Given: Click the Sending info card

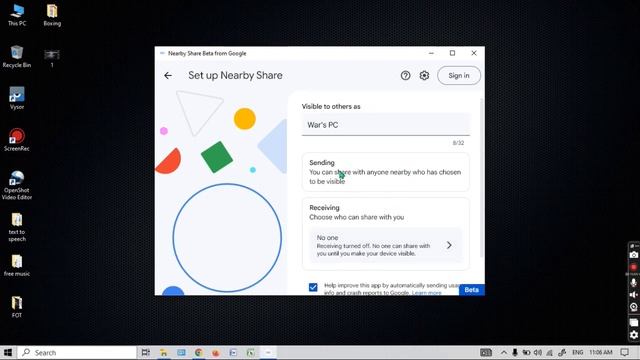Looking at the screenshot, I should click(x=386, y=172).
